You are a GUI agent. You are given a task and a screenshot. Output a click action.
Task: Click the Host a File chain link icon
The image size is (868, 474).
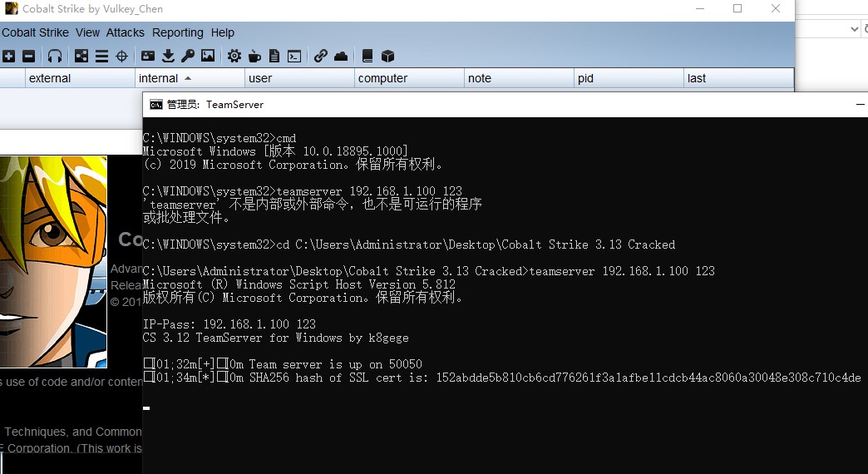pos(321,56)
